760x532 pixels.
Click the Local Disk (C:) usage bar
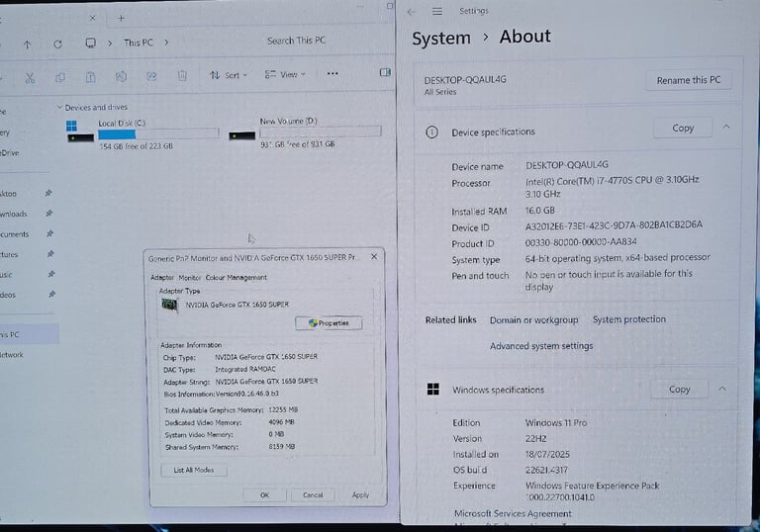click(x=158, y=134)
